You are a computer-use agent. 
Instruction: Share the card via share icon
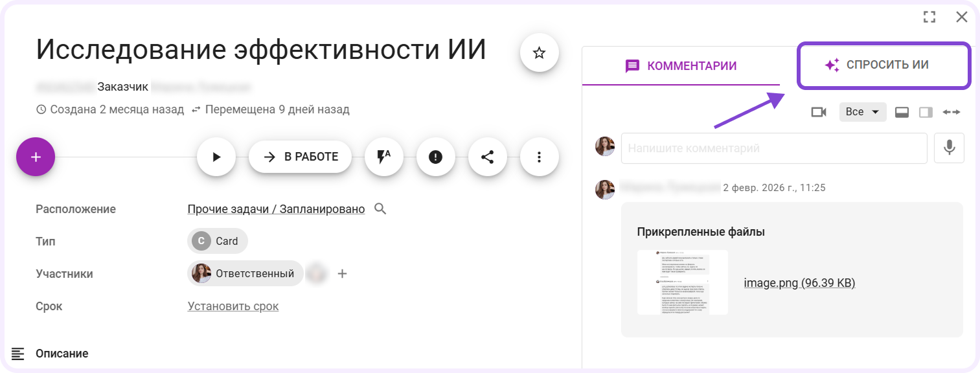[x=487, y=157]
